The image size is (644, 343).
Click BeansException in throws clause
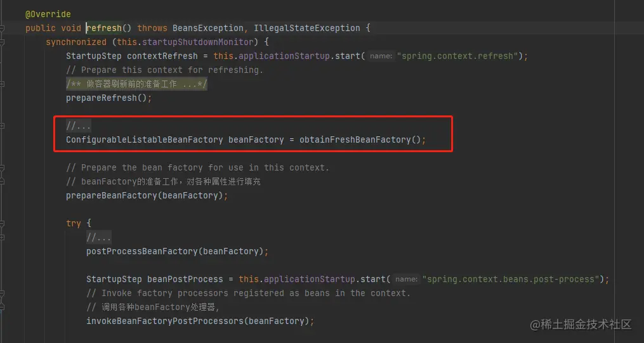(x=208, y=29)
